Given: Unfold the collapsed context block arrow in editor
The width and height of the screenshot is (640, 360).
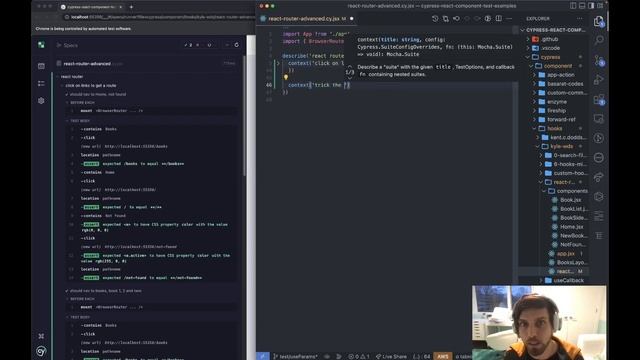Looking at the screenshot, I should pyautogui.click(x=278, y=63).
